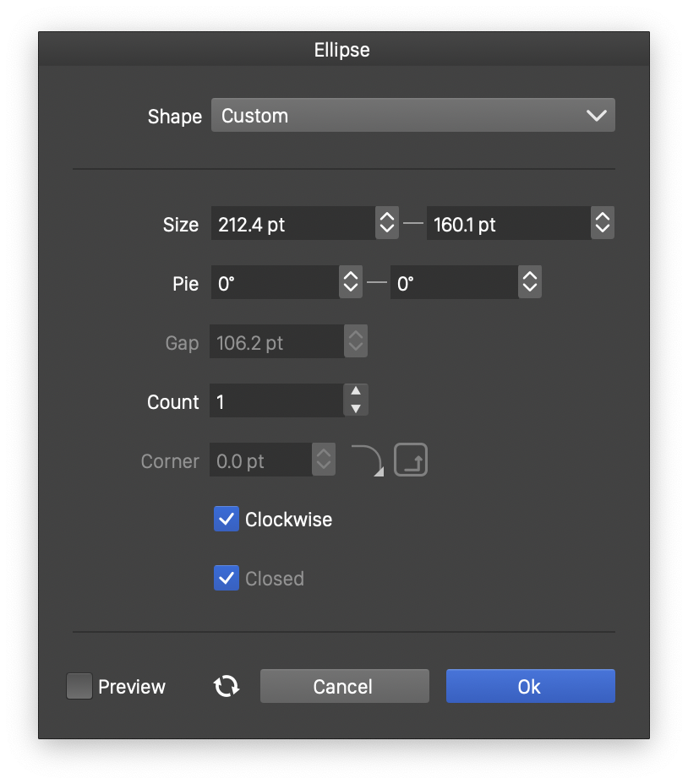
Task: Click the reset refresh icon beside Preview
Action: coord(227,686)
